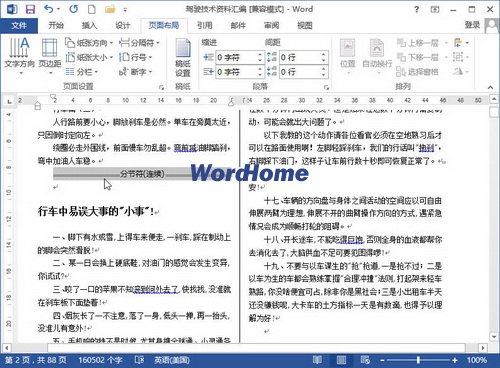Open the Customize Quick Access Toolbar arrow
This screenshot has width=500, height=368.
point(125,10)
